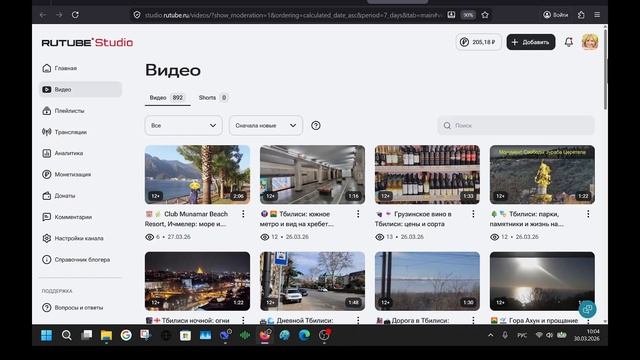Screen dimensions: 640x360
Task: Expand the Сначала новые sort dropdown
Action: [x=266, y=125]
